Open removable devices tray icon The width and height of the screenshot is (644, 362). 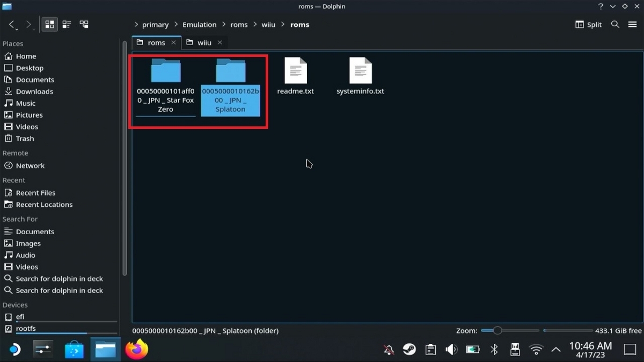[x=515, y=350]
